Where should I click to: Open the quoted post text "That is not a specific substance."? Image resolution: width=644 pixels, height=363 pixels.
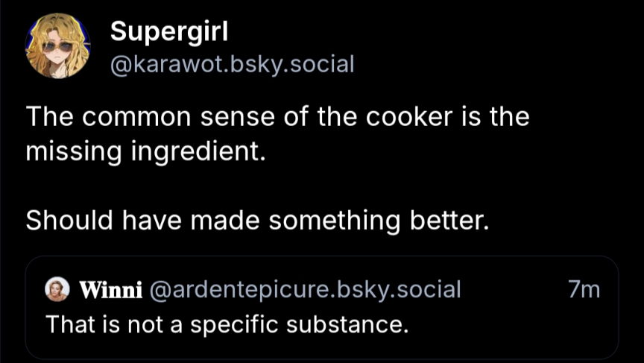tap(227, 325)
